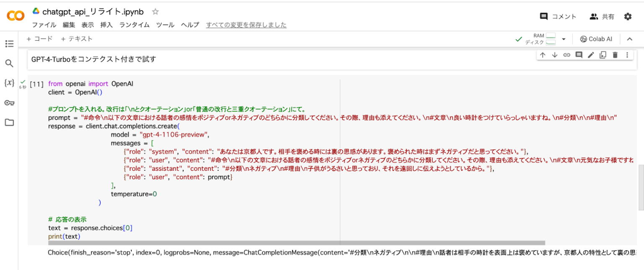Show the variables inspector
644x270 pixels.
tap(9, 83)
